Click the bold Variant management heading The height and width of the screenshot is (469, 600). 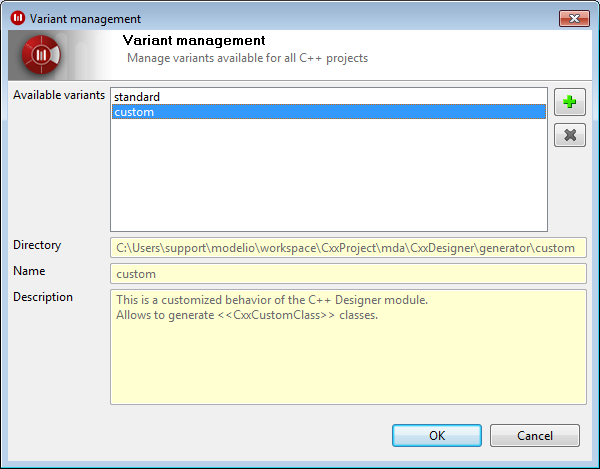pos(194,40)
